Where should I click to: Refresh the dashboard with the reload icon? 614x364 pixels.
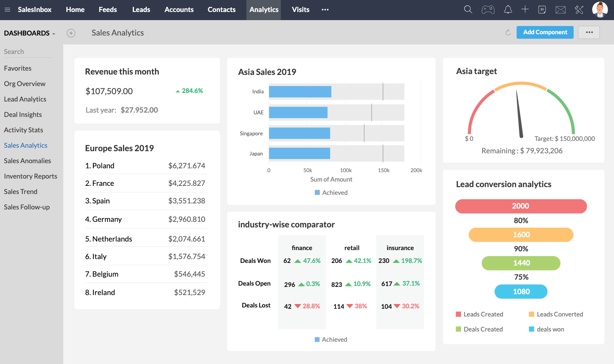(x=508, y=32)
